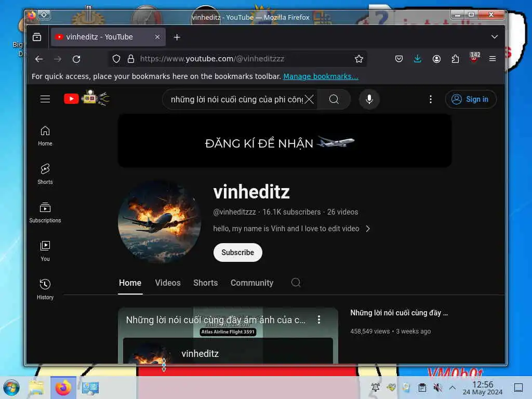This screenshot has height=399, width=532.
Task: Click the @vinheditzzz handle text
Action: pyautogui.click(x=234, y=212)
